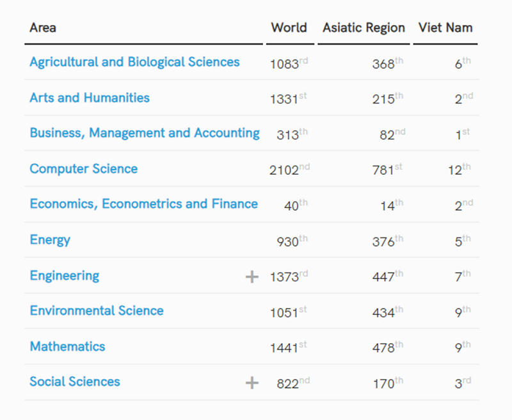
Task: Click the Energy area link
Action: 50,240
